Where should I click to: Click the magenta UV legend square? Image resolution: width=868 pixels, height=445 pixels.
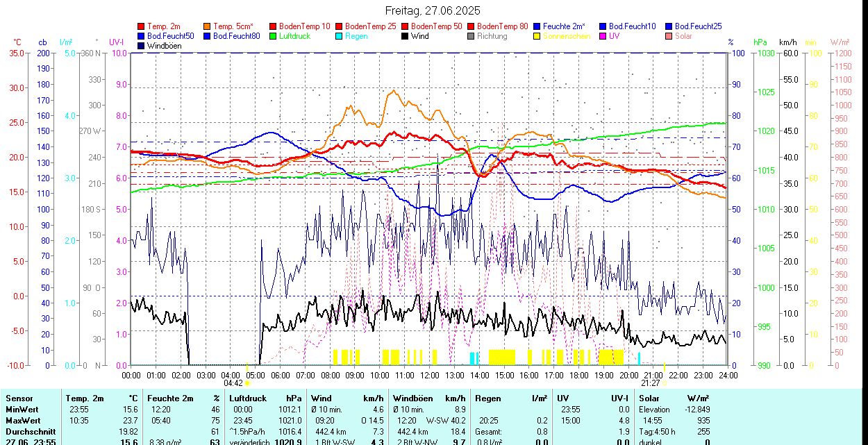603,36
